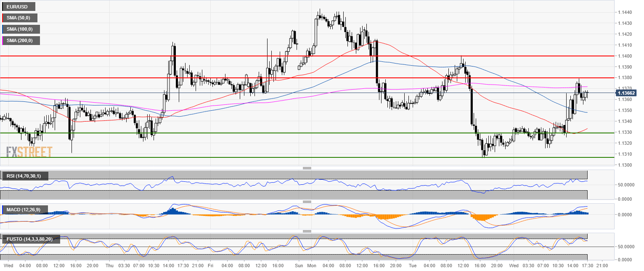Open the RSI (14,70,30,1) indicator label
The width and height of the screenshot is (644, 271).
tap(25, 176)
